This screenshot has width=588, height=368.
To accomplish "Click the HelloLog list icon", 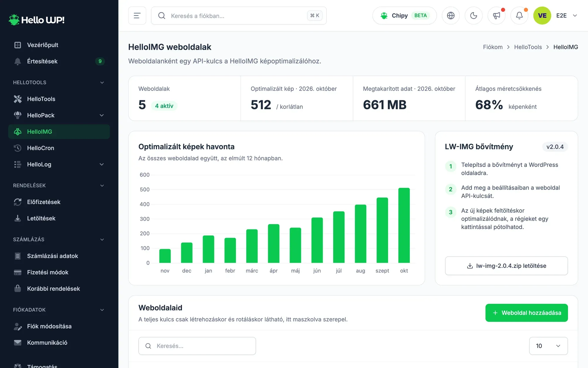I will 18,164.
